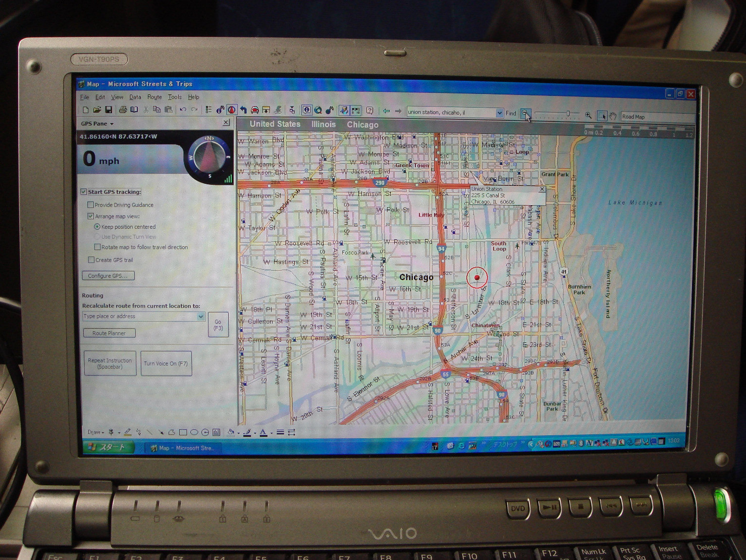Select the Text Box drawing tool
746x560 pixels.
pyautogui.click(x=217, y=432)
